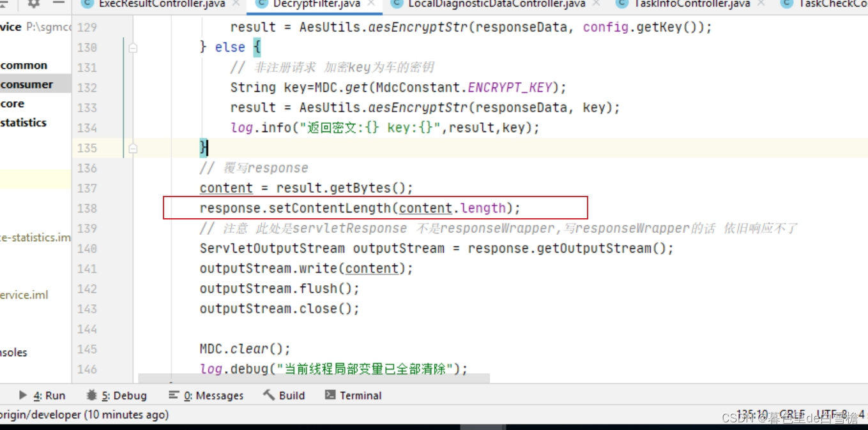Viewport: 868px width, 430px height.
Task: Click log.info on line 134
Action: [x=261, y=128]
